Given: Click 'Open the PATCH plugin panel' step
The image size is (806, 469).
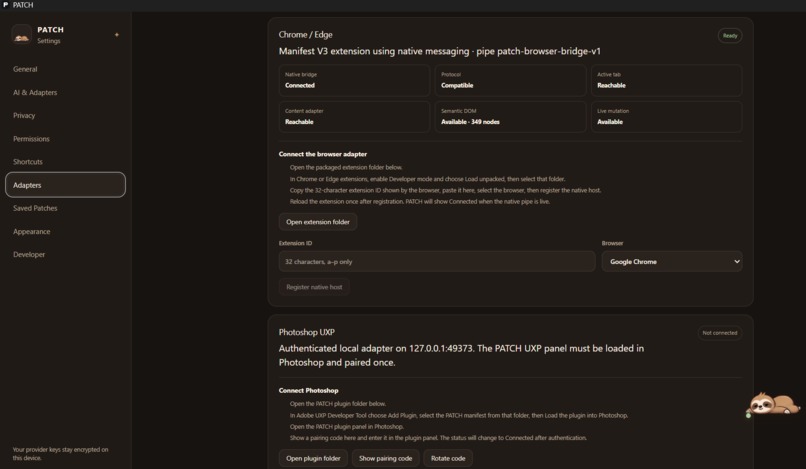Looking at the screenshot, I should [346, 426].
